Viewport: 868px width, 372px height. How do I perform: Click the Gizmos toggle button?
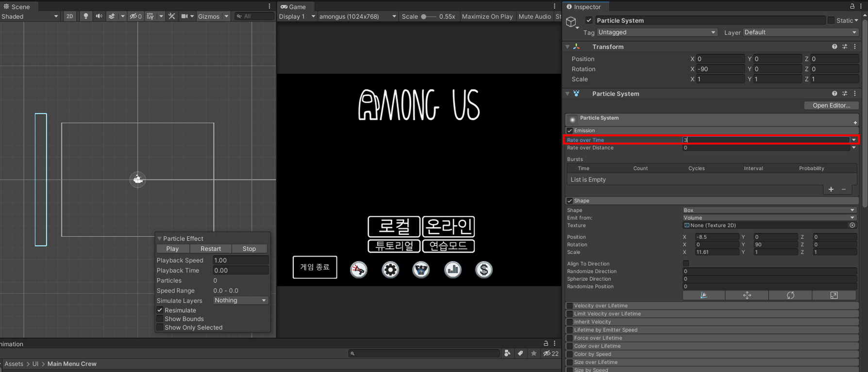[x=209, y=16]
